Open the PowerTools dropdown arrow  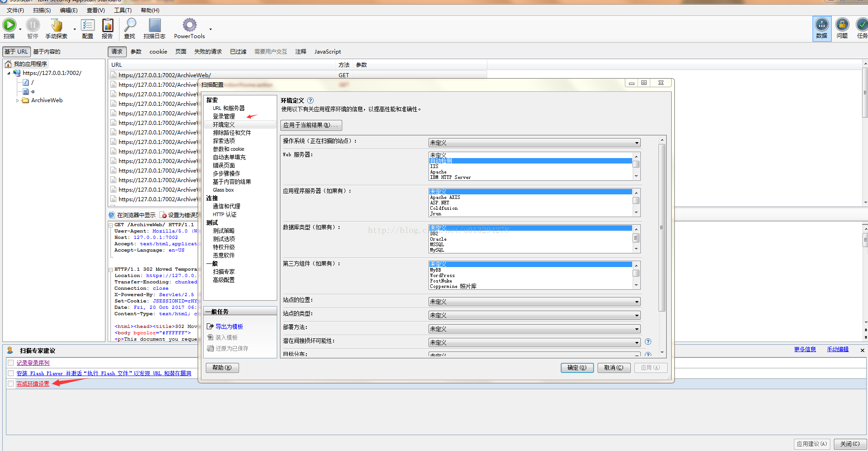point(210,30)
